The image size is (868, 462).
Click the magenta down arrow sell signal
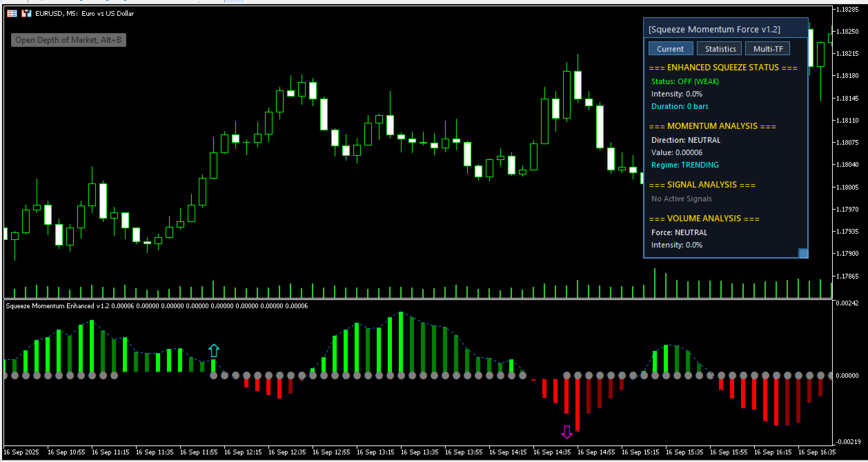(x=567, y=432)
